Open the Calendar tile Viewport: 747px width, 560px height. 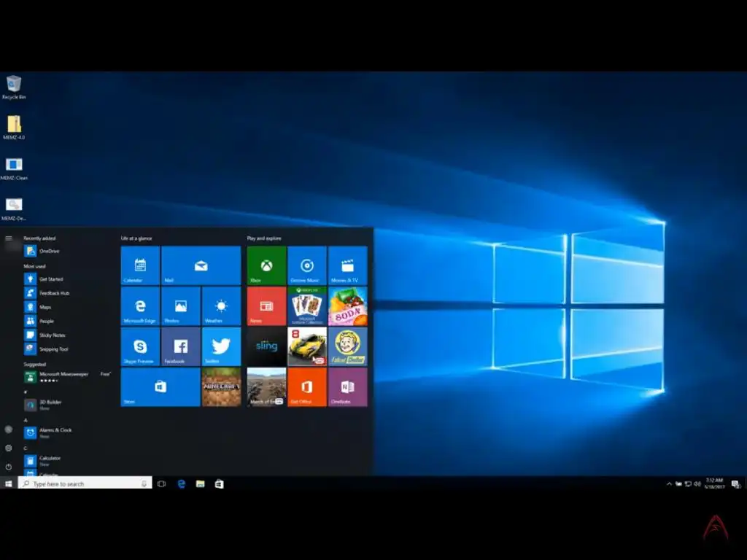[x=140, y=265]
